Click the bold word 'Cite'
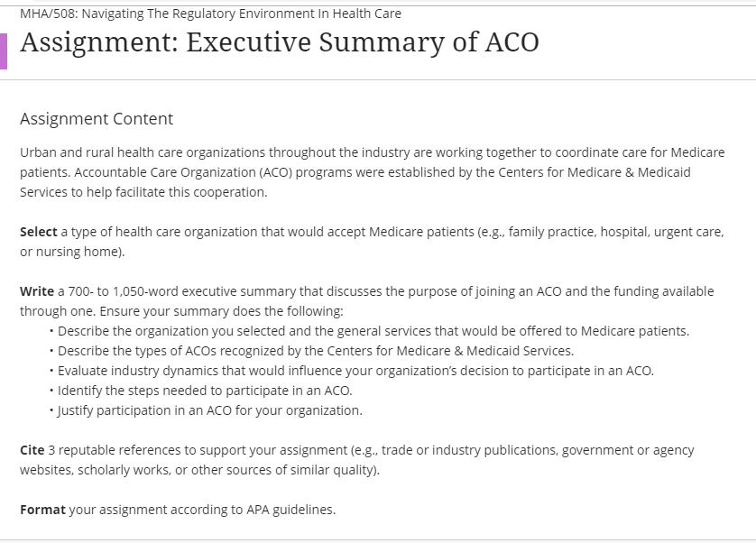 32,450
